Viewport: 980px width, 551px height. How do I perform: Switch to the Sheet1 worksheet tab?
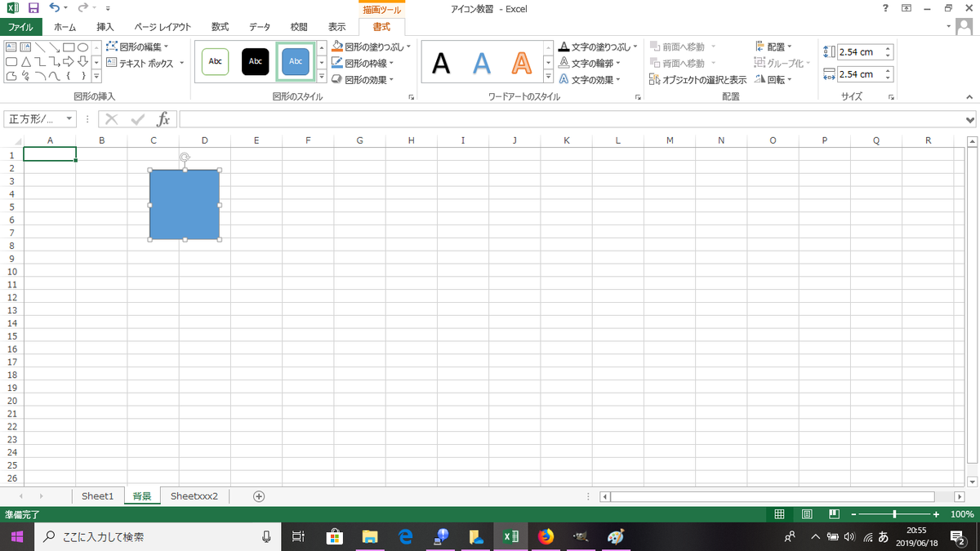coord(97,495)
